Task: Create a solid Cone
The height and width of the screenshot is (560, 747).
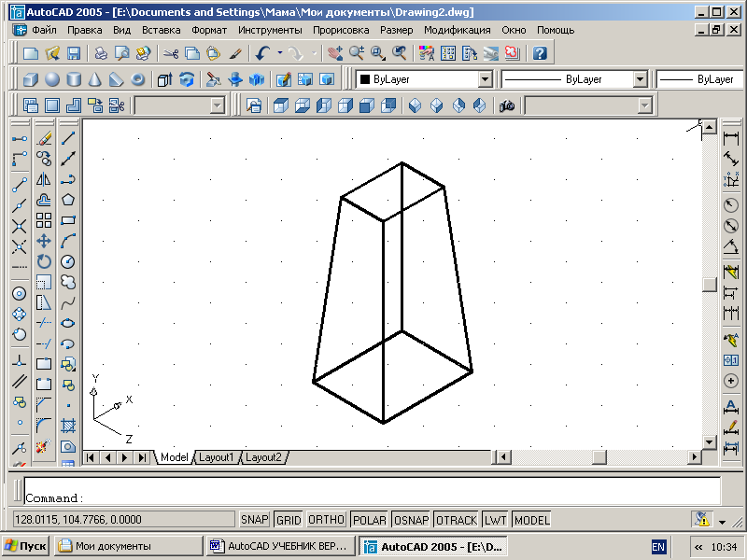Action: [95, 79]
